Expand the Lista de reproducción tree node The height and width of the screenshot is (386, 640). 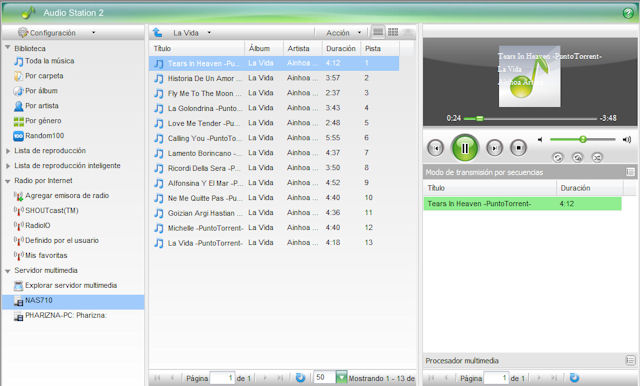(8, 151)
